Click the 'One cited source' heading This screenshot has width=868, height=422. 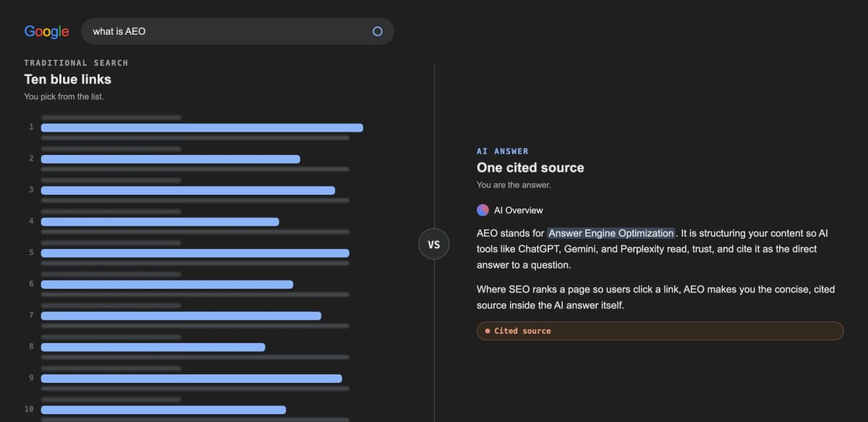click(x=530, y=168)
